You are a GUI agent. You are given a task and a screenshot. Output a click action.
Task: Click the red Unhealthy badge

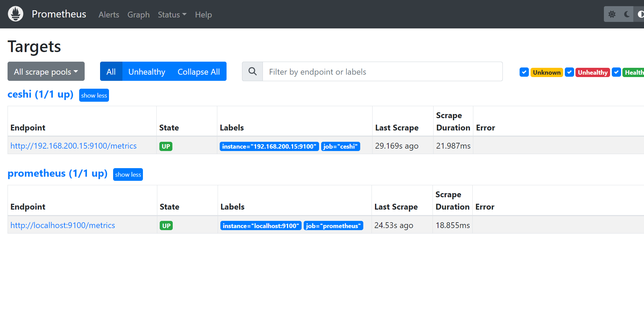[x=593, y=72]
